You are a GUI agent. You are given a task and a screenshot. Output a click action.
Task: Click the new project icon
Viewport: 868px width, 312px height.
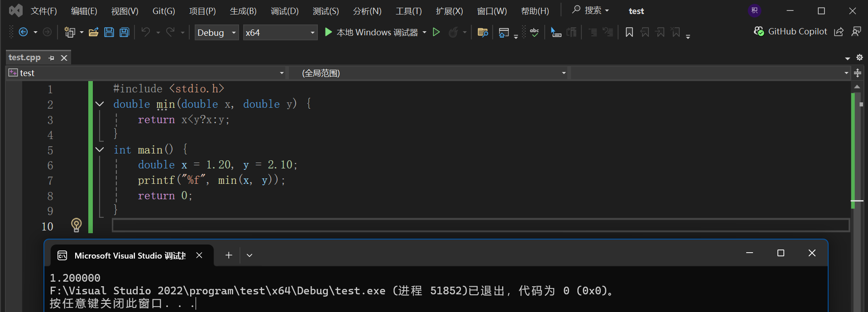click(x=70, y=32)
